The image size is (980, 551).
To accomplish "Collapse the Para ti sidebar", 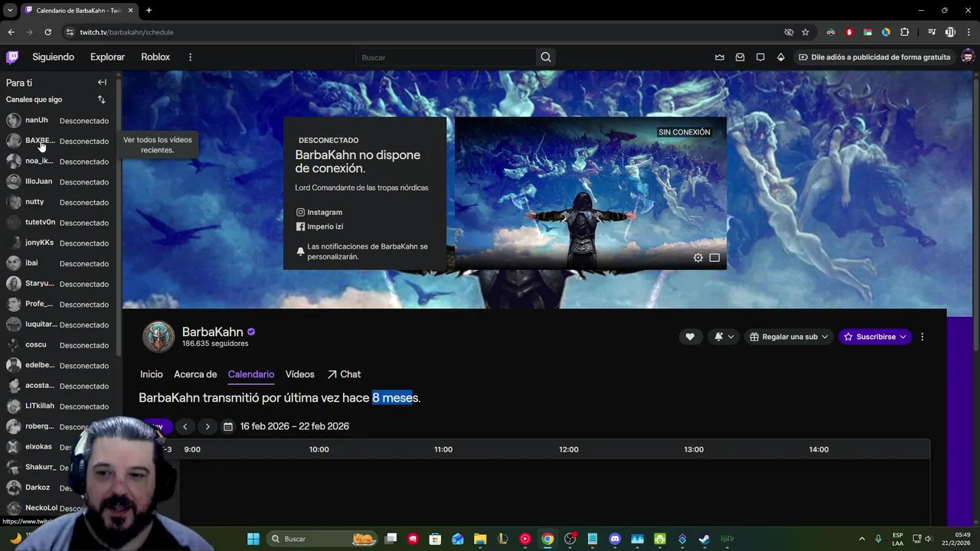I will click(x=102, y=82).
